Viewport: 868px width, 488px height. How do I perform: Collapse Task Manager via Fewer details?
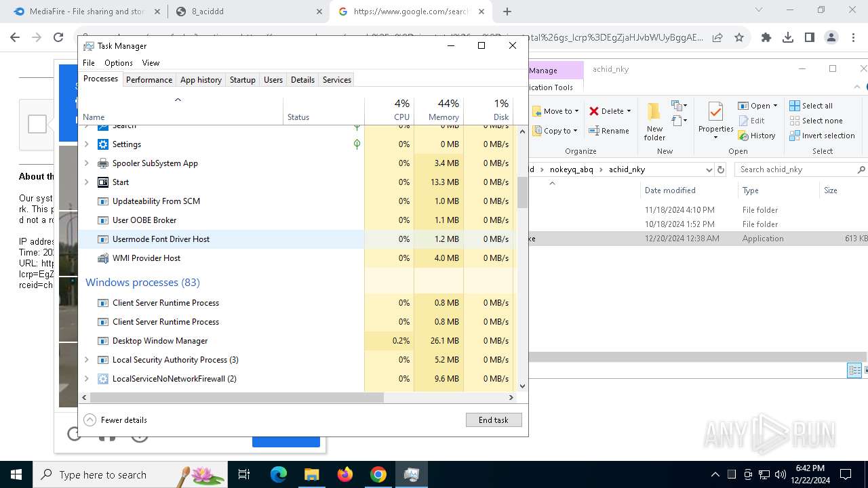click(x=116, y=420)
